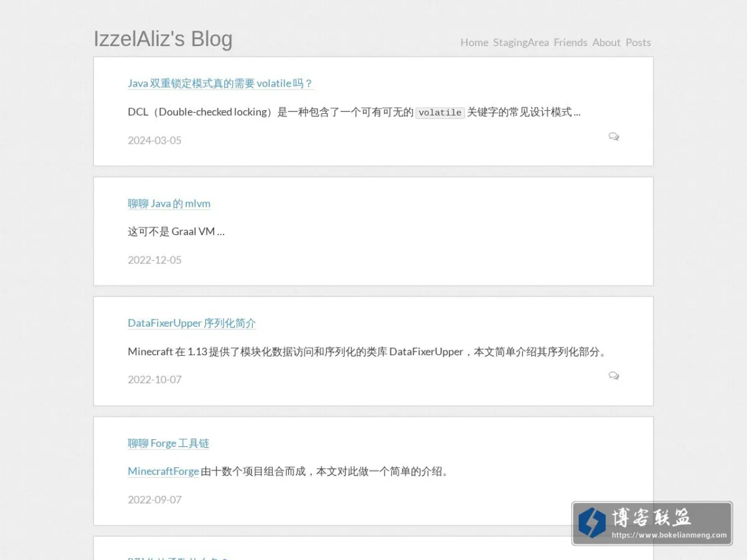Click the date 2022-12-05
The width and height of the screenshot is (747, 560).
point(155,259)
